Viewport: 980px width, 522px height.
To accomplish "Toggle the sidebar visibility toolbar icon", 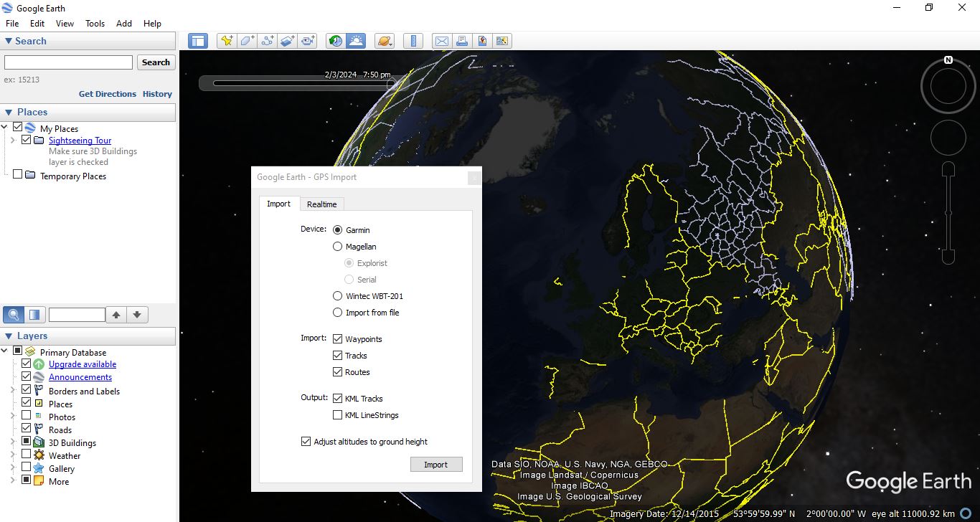I will point(198,41).
